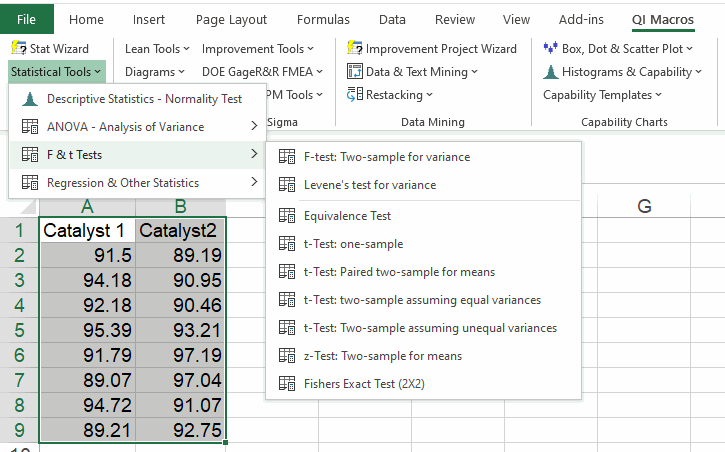Open the Capability Templates dropdown
725x452 pixels.
602,95
